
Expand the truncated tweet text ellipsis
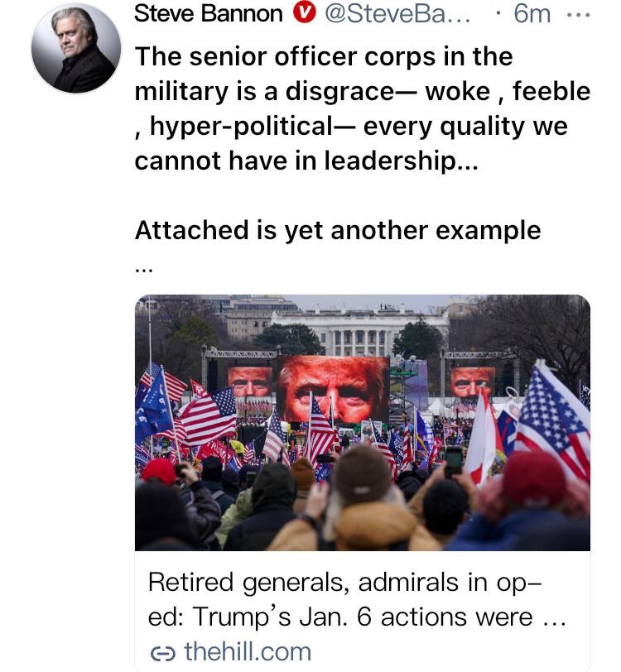click(x=143, y=269)
